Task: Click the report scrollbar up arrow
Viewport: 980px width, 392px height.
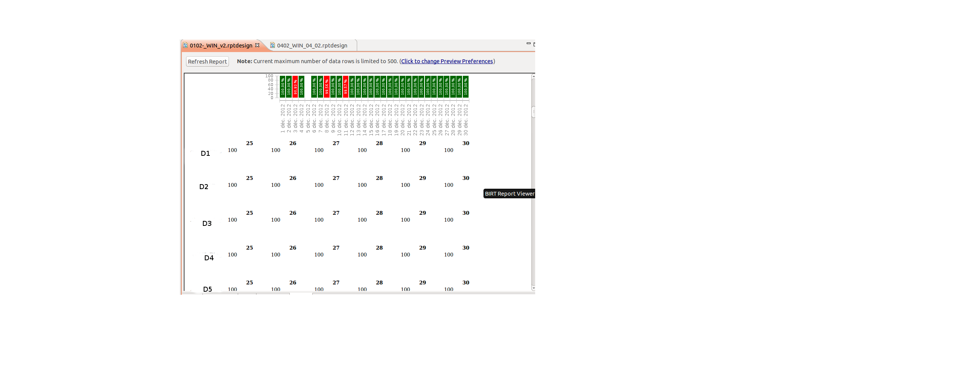Action: click(x=533, y=77)
